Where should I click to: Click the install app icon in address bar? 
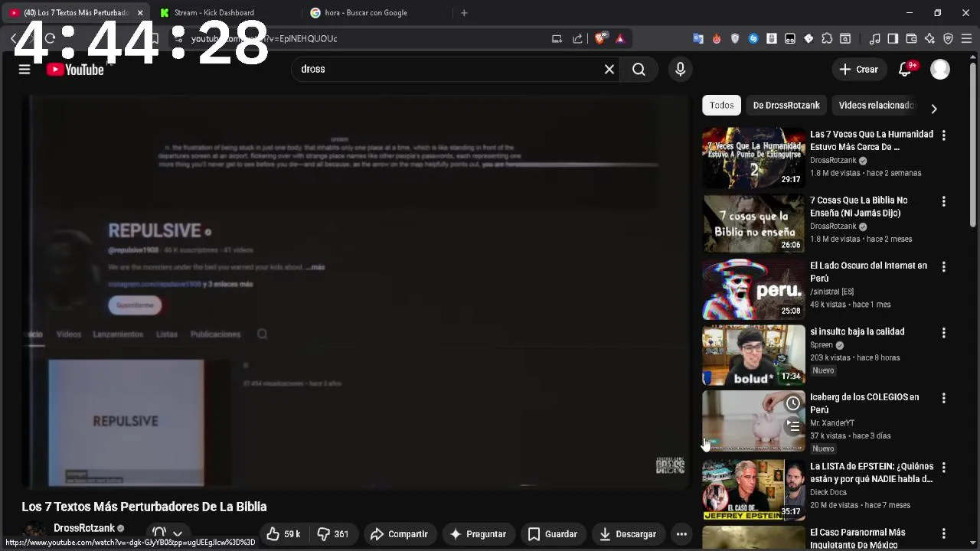[x=557, y=38]
